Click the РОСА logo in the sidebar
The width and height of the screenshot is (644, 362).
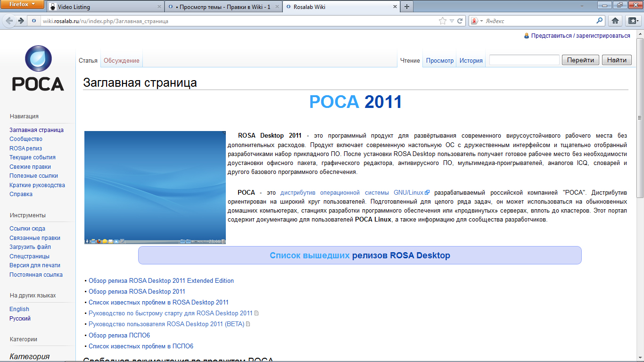[x=38, y=68]
